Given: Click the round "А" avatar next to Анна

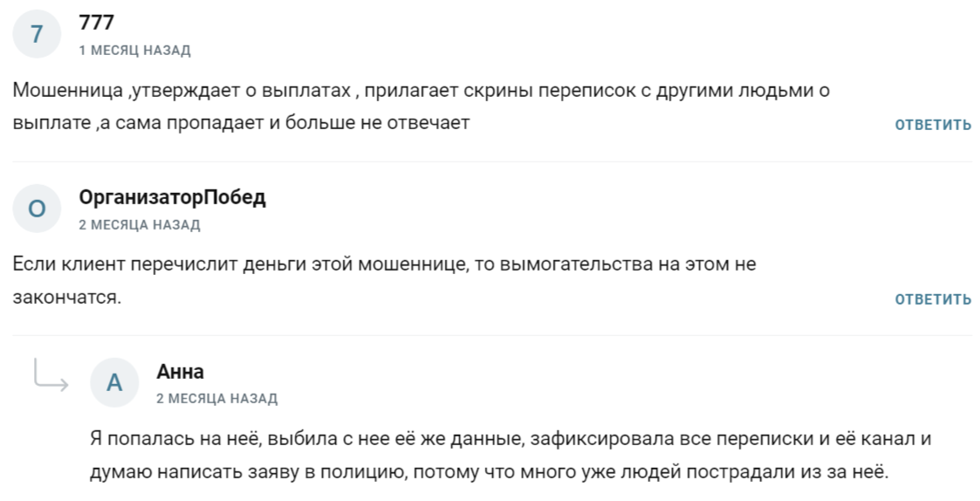Looking at the screenshot, I should [x=114, y=382].
